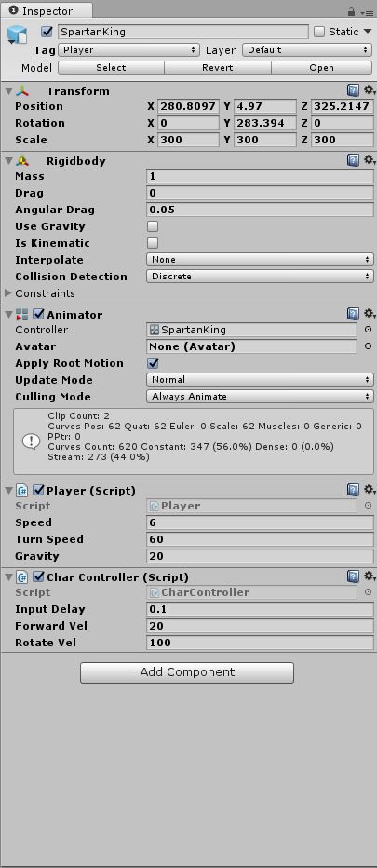Open the Player script gear menu

pos(370,490)
